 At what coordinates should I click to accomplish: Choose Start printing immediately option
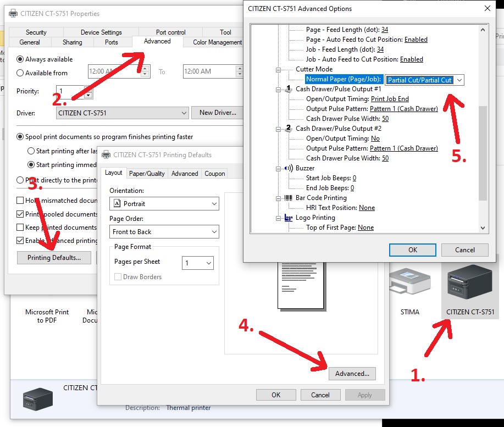point(31,164)
